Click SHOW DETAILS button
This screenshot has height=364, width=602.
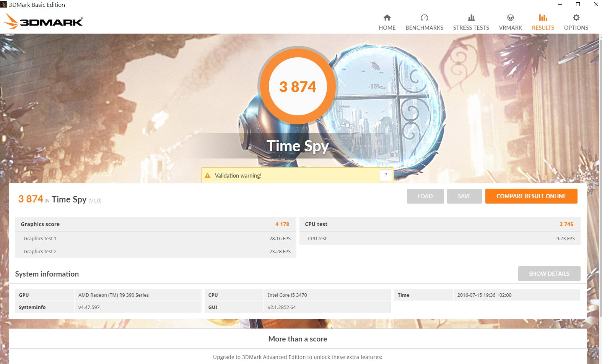coord(549,273)
